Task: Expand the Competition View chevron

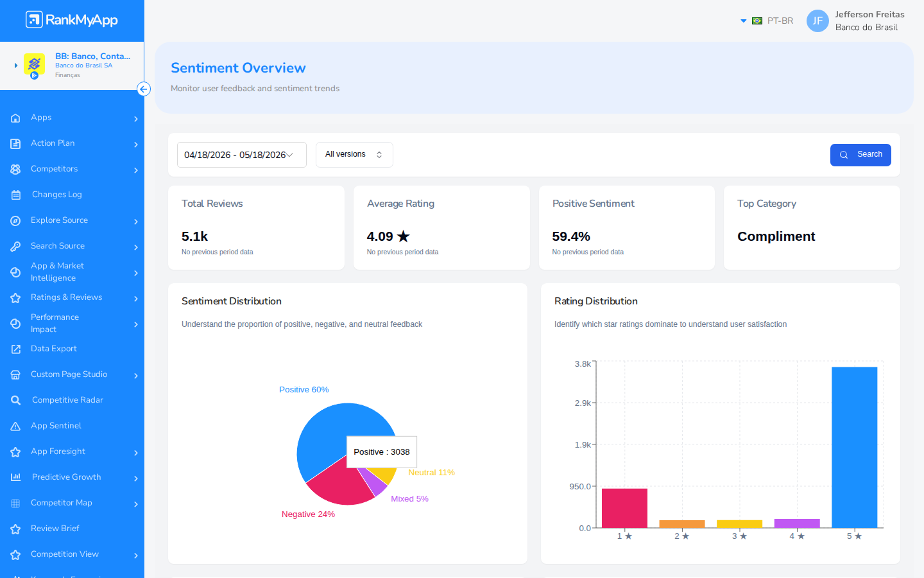Action: 136,556
